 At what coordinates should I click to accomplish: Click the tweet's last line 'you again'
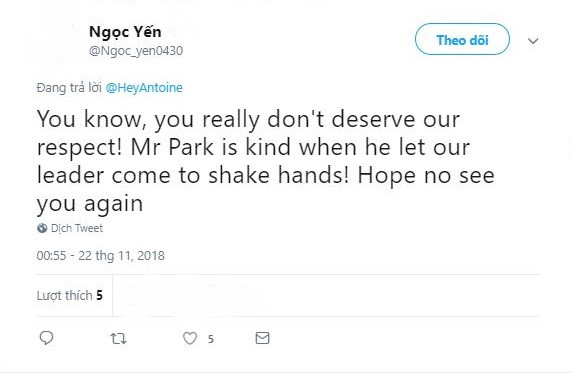tap(90, 204)
